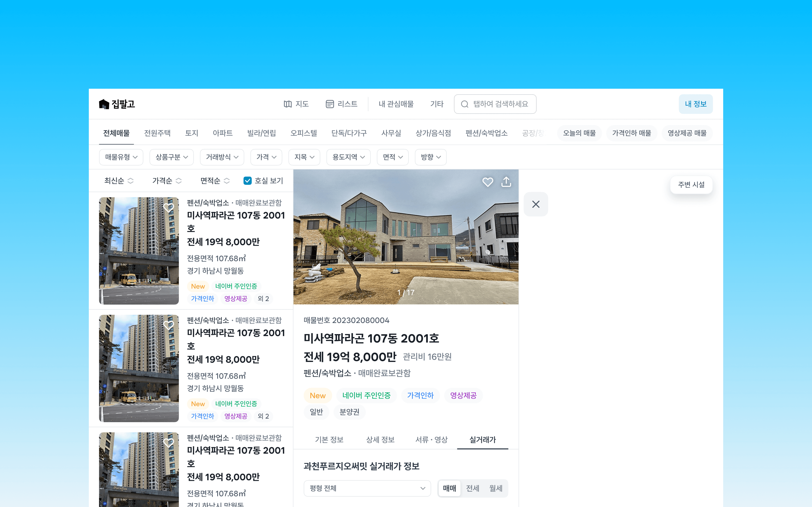Open the 평형 전체 combo box
Viewport: 812px width, 507px height.
pyautogui.click(x=367, y=488)
